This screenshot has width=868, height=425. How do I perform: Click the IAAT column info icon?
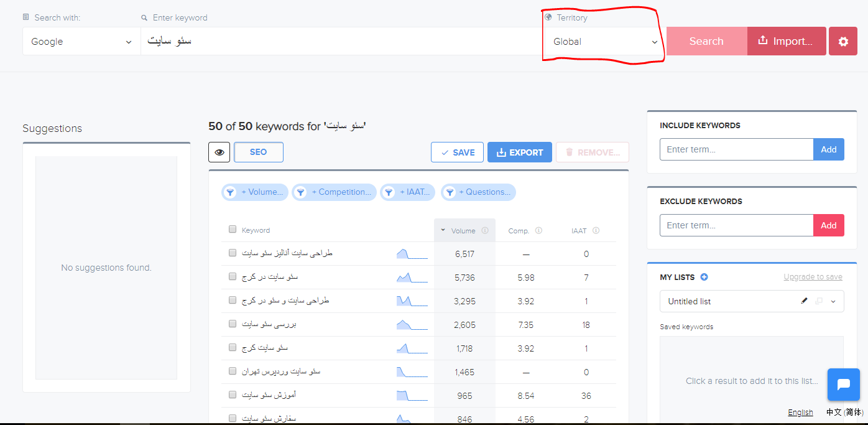coord(596,231)
